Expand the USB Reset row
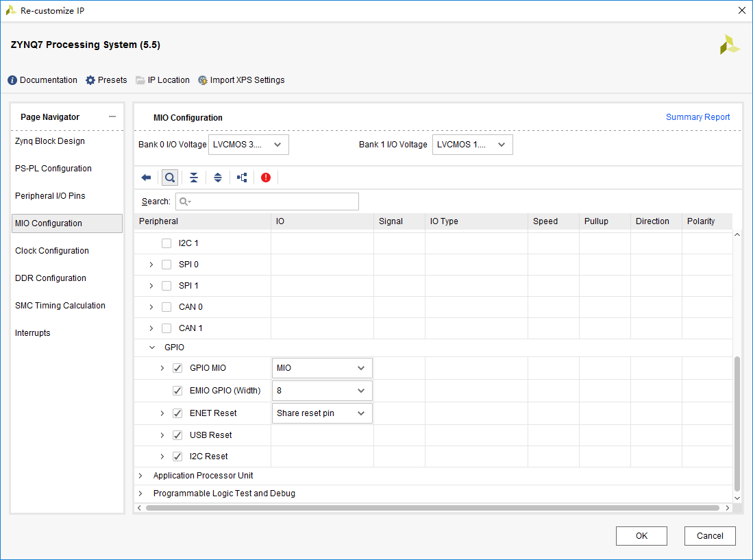753x560 pixels. pyautogui.click(x=162, y=435)
